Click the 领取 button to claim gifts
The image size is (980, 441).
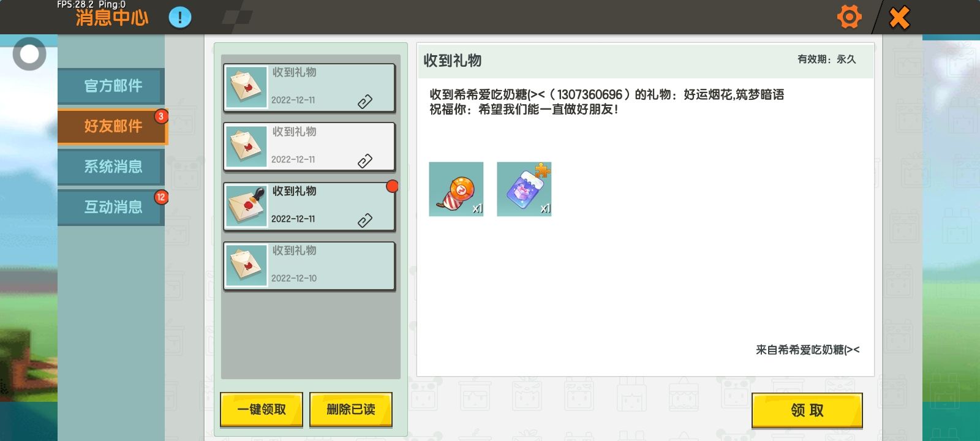[807, 410]
